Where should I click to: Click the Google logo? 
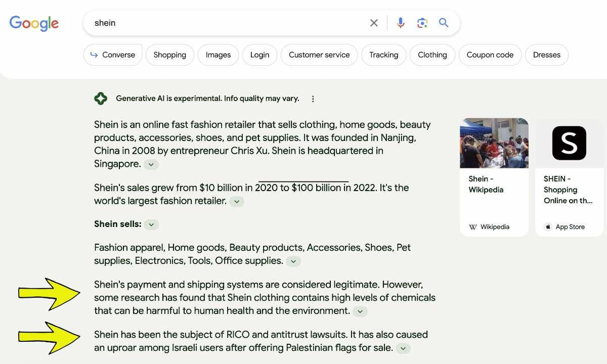coord(34,23)
